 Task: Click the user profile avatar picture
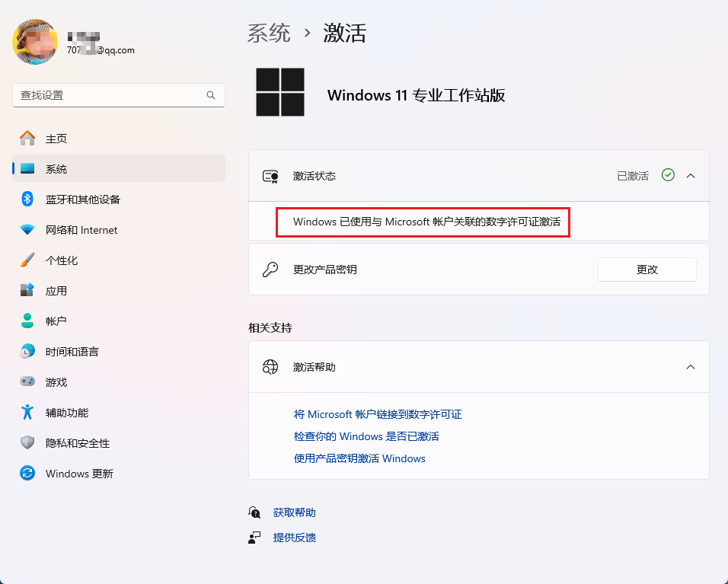tap(35, 42)
